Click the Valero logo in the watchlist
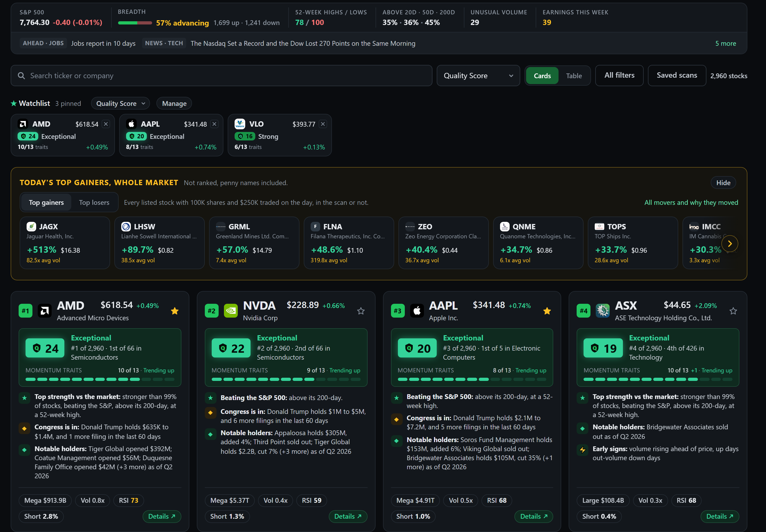This screenshot has height=532, width=766. click(240, 124)
